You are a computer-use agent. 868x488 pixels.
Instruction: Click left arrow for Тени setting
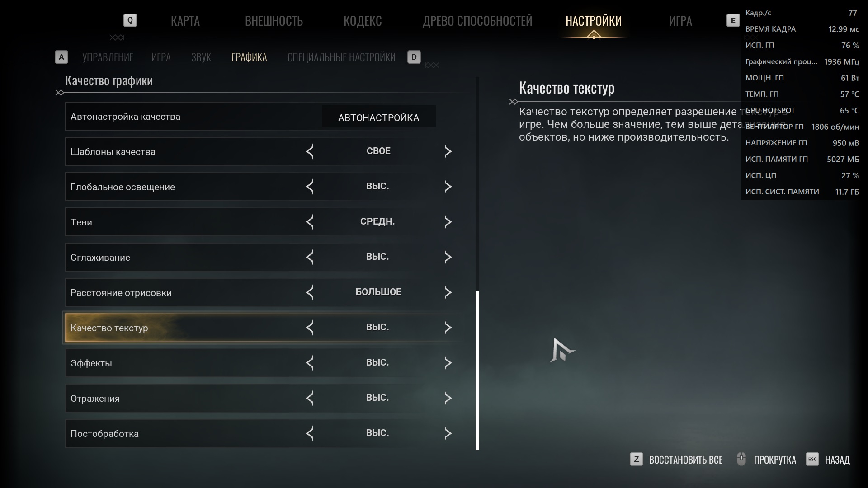pyautogui.click(x=310, y=222)
